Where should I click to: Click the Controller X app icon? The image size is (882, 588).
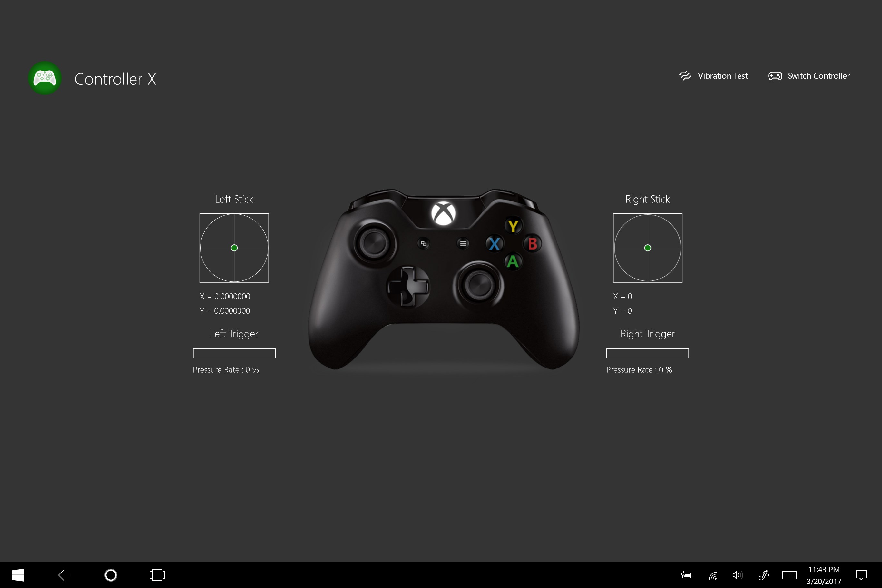coord(44,79)
